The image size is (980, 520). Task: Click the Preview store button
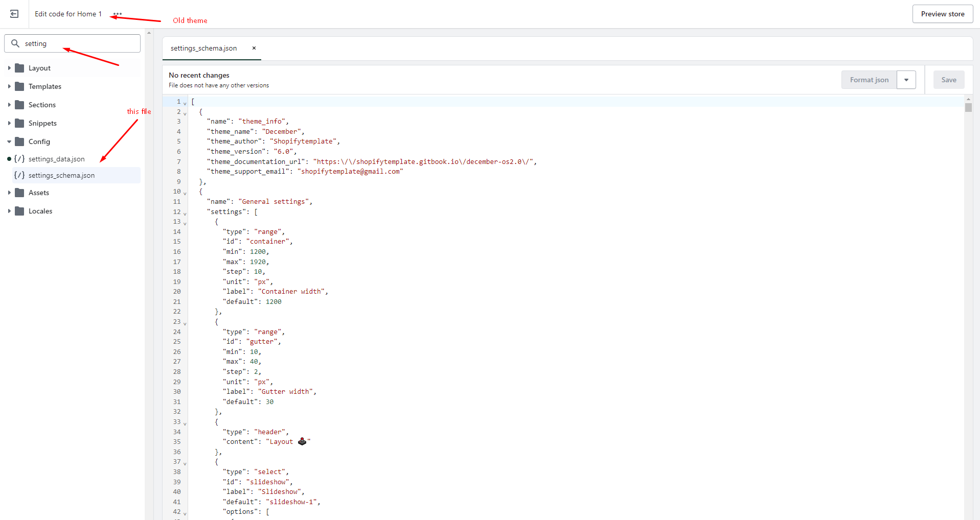tap(942, 14)
